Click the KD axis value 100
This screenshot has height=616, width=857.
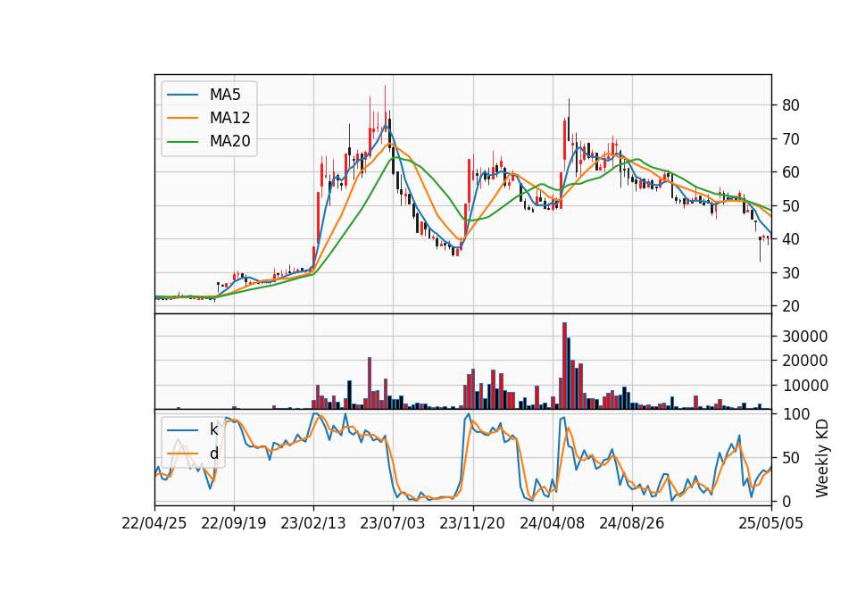[x=796, y=414]
